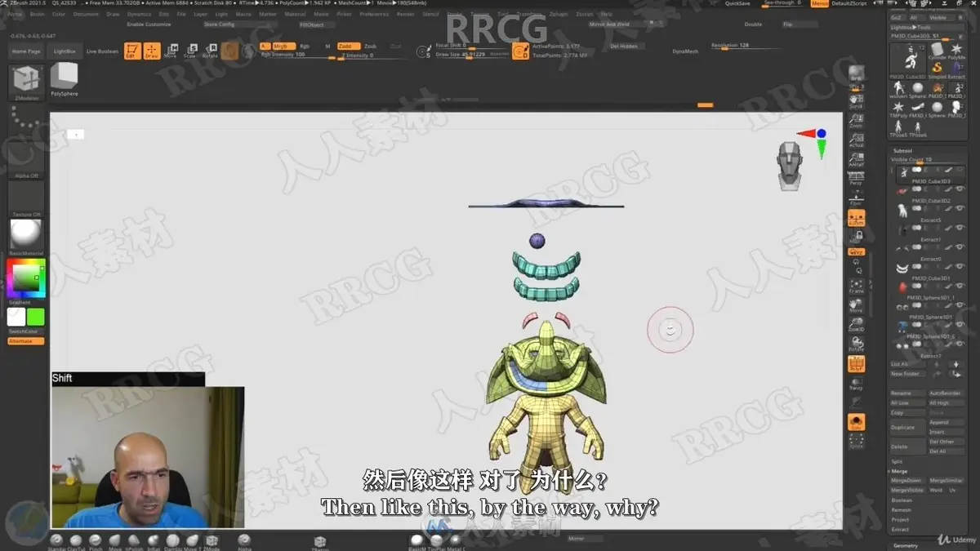Toggle Perspective view
Screen dimensions: 980x551
coord(856,178)
